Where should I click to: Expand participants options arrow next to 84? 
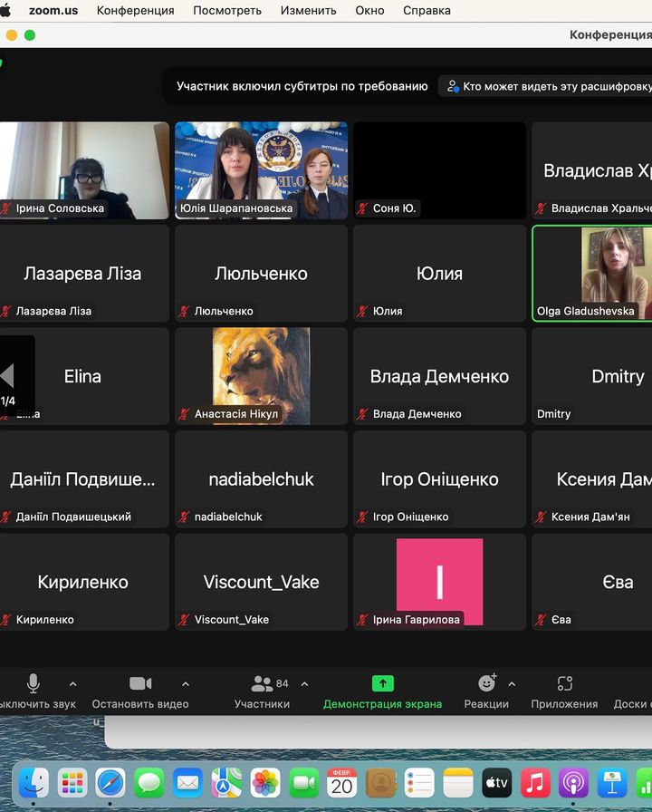[305, 684]
